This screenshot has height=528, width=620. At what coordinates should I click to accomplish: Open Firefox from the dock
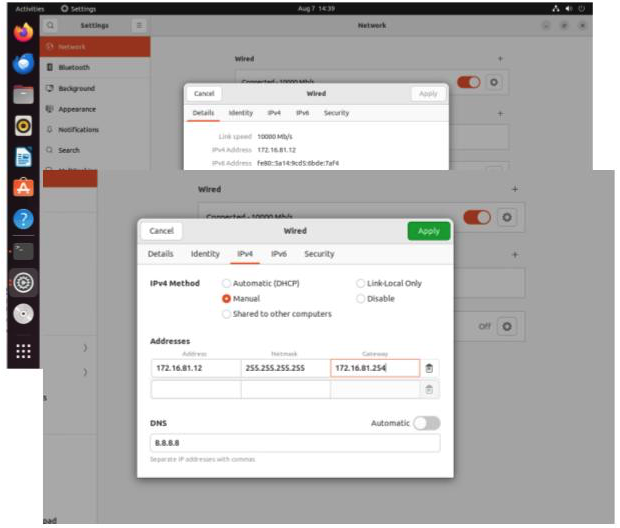pyautogui.click(x=23, y=32)
